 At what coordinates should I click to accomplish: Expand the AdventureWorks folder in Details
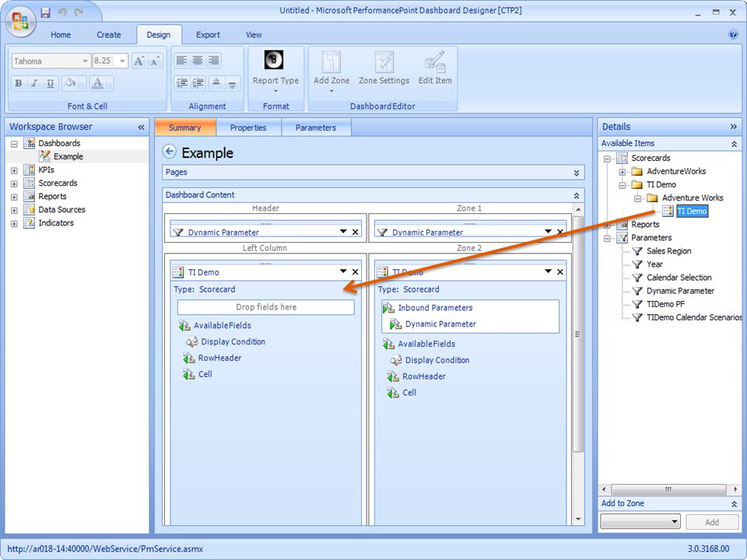click(x=622, y=172)
